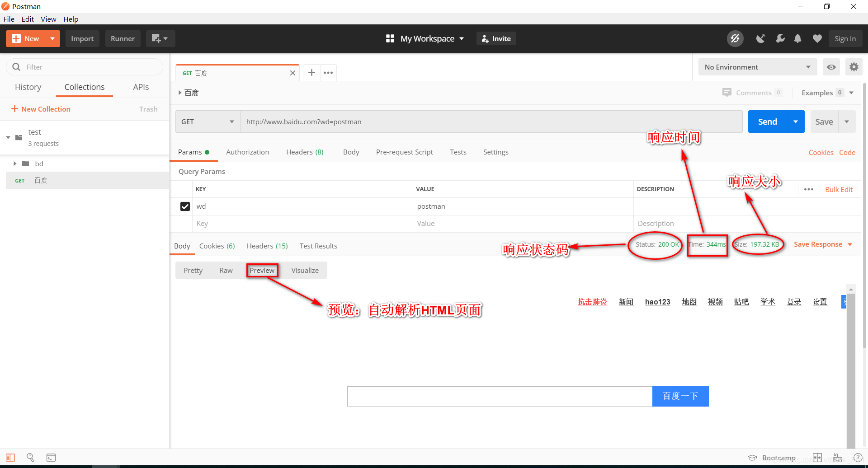This screenshot has height=468, width=868.
Task: Click the heart icon in header
Action: point(817,39)
